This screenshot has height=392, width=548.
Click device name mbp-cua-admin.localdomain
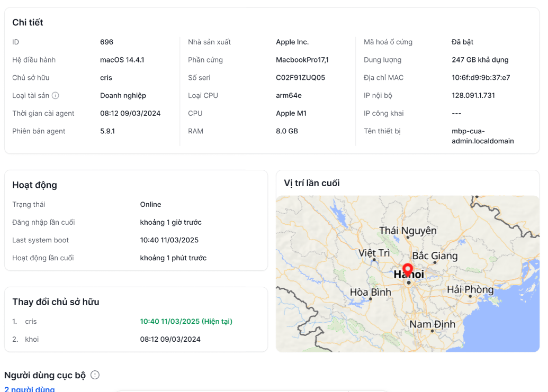point(483,136)
